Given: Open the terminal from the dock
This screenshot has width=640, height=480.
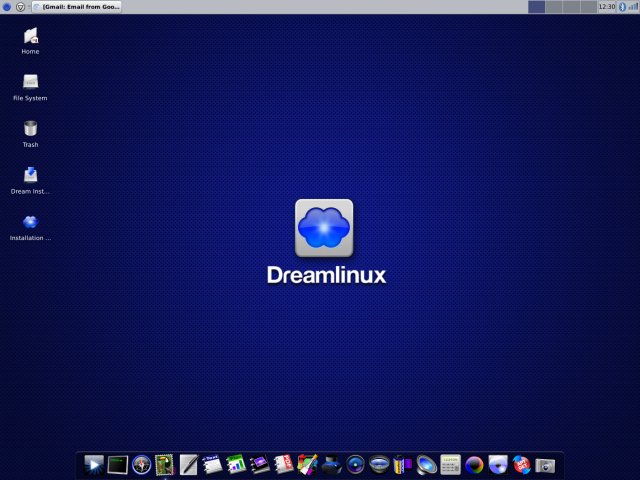Looking at the screenshot, I should (118, 465).
